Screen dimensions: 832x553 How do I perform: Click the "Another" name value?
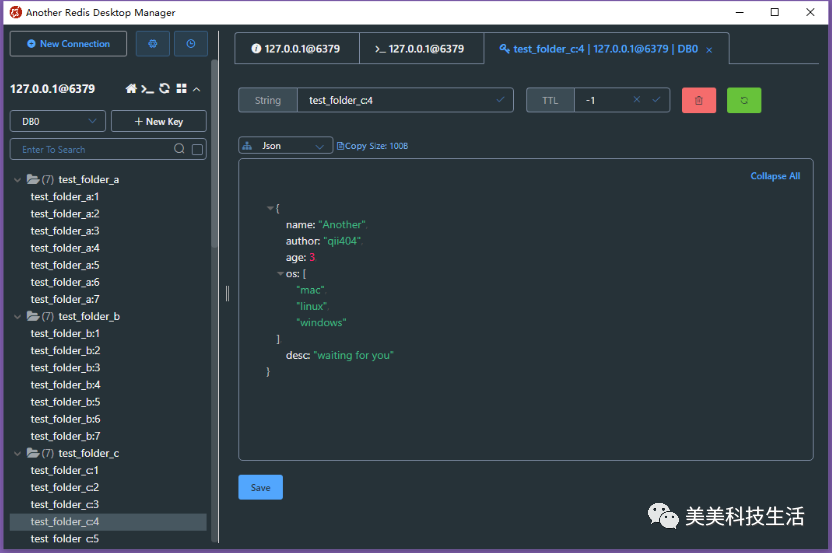[x=342, y=225]
